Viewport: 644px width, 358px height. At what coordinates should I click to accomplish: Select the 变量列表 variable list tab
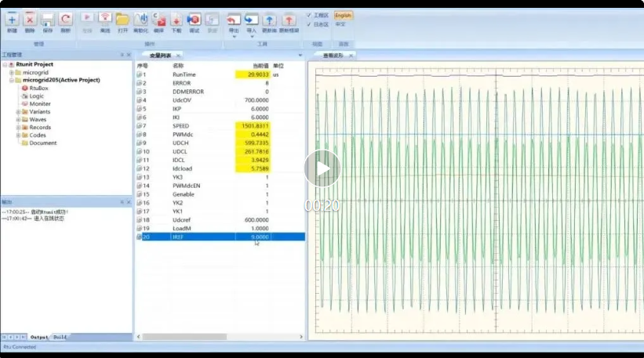(160, 56)
